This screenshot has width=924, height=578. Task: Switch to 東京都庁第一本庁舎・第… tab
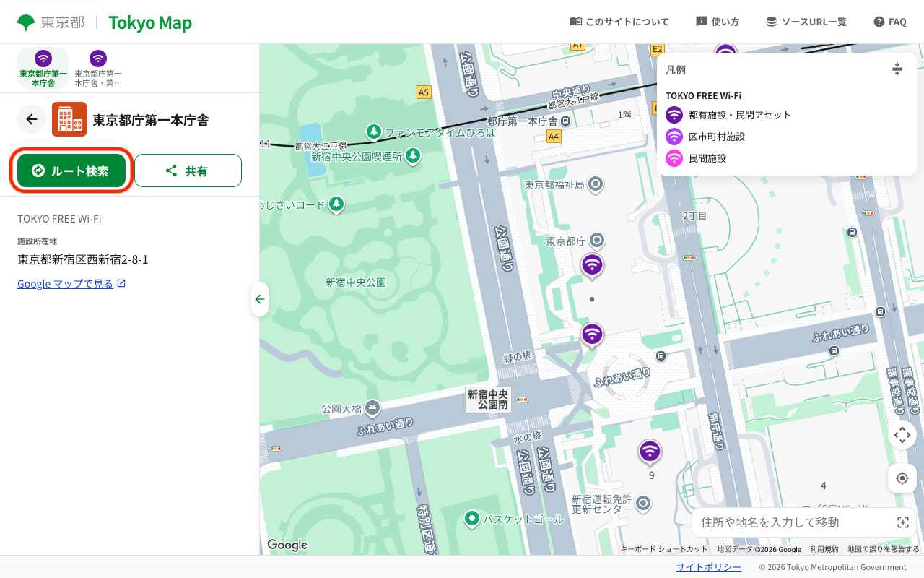click(x=98, y=69)
